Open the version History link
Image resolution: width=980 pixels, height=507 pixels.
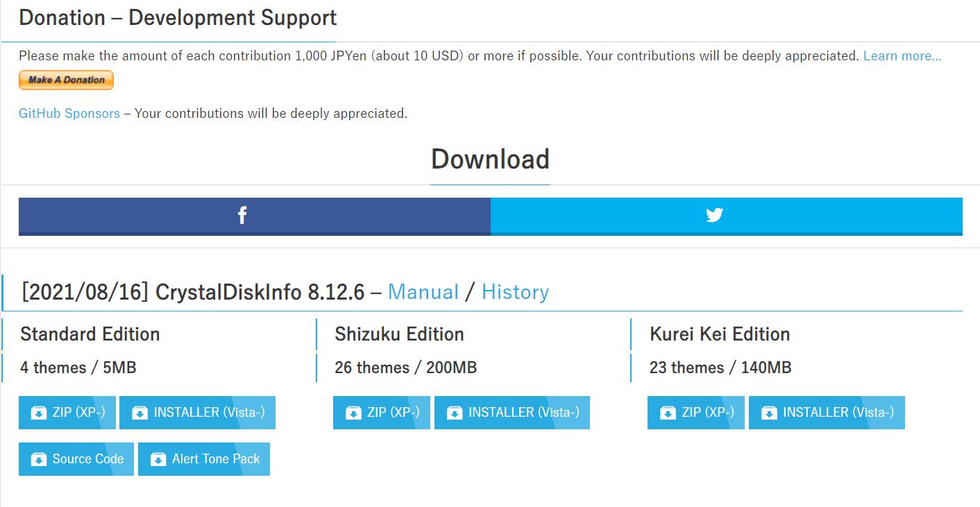tap(515, 292)
